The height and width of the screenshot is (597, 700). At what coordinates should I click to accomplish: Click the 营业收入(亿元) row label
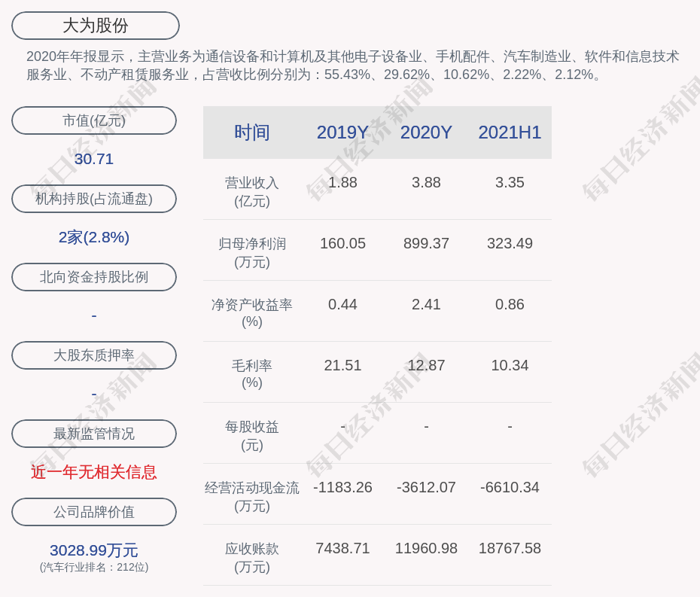(252, 192)
